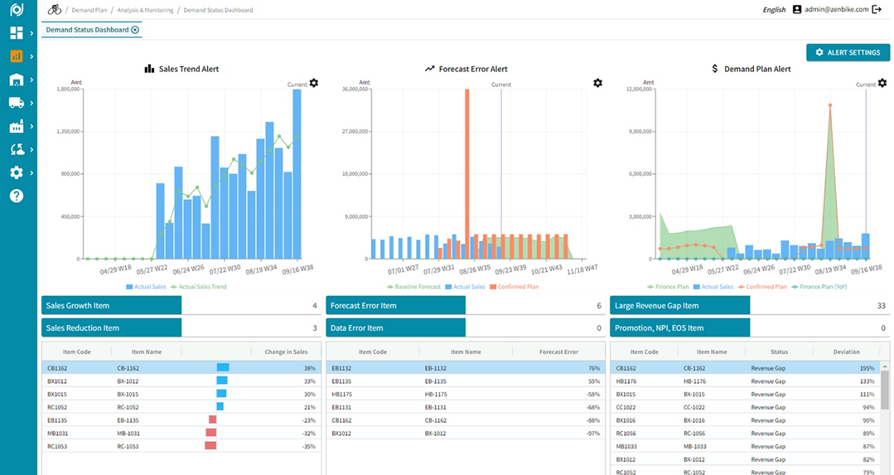Click the ALERT SETTINGS button
The height and width of the screenshot is (475, 894).
[848, 52]
